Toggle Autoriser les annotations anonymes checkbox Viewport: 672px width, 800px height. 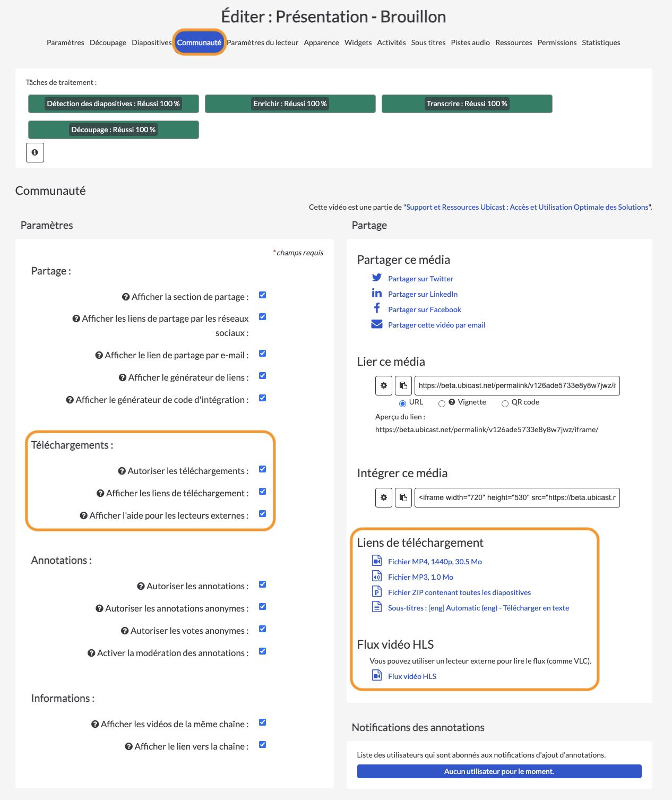pyautogui.click(x=262, y=607)
